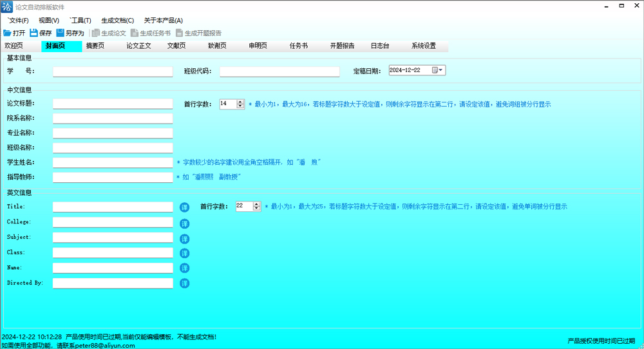Viewport: 644px width, 349px height.
Task: Click the Subject input field
Action: tap(113, 238)
